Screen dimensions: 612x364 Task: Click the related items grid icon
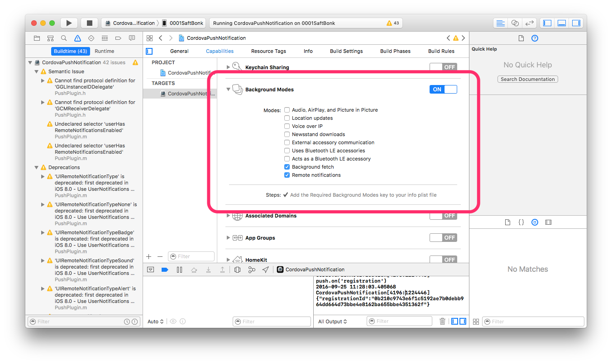point(150,38)
